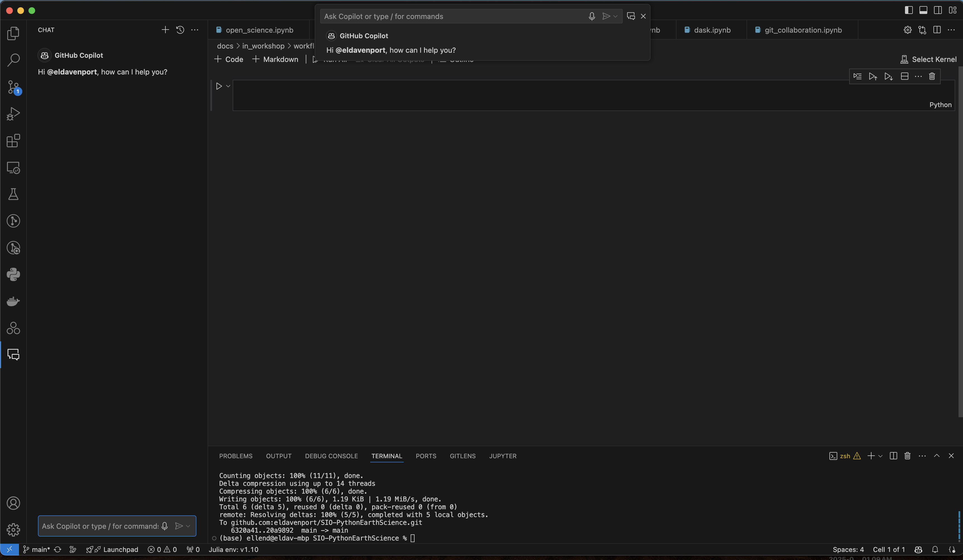Open the Testing flask icon
Viewport: 963px width, 560px height.
point(13,194)
